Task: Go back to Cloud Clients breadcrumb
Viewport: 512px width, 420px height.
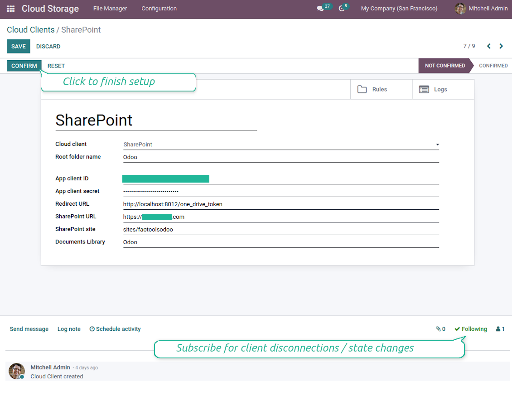Action: (x=31, y=30)
